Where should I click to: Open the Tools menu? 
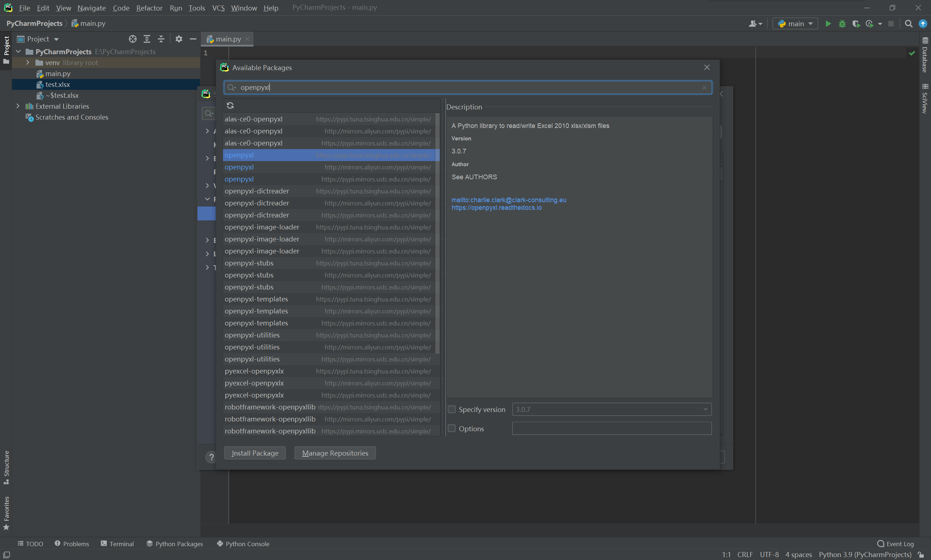(x=197, y=8)
